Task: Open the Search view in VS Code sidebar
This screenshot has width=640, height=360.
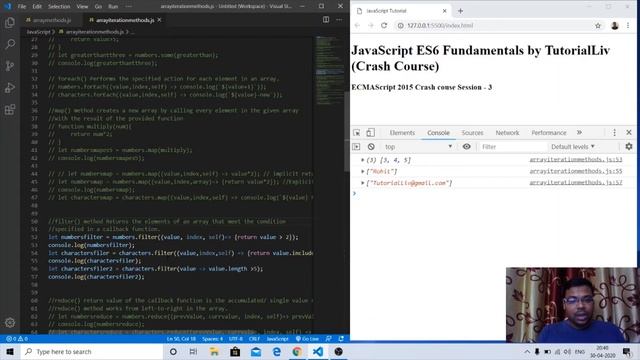Action: [10, 44]
